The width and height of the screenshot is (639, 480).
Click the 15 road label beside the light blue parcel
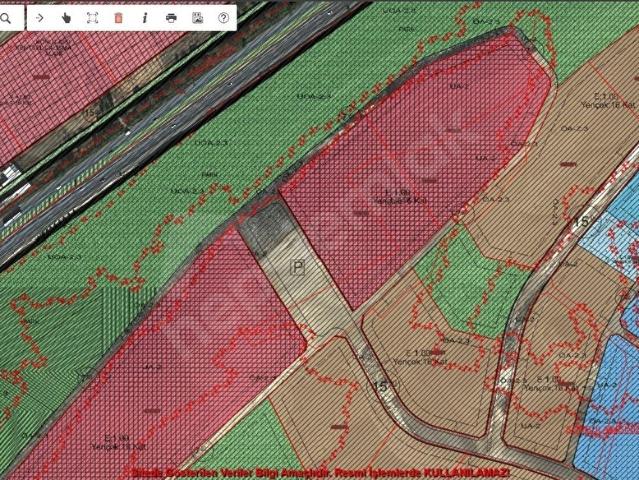pos(582,222)
